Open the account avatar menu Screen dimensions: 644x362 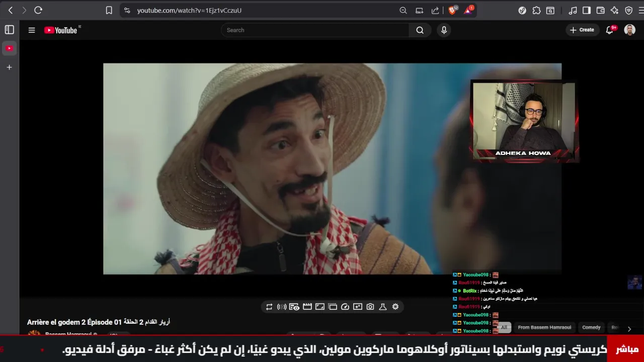pos(629,30)
